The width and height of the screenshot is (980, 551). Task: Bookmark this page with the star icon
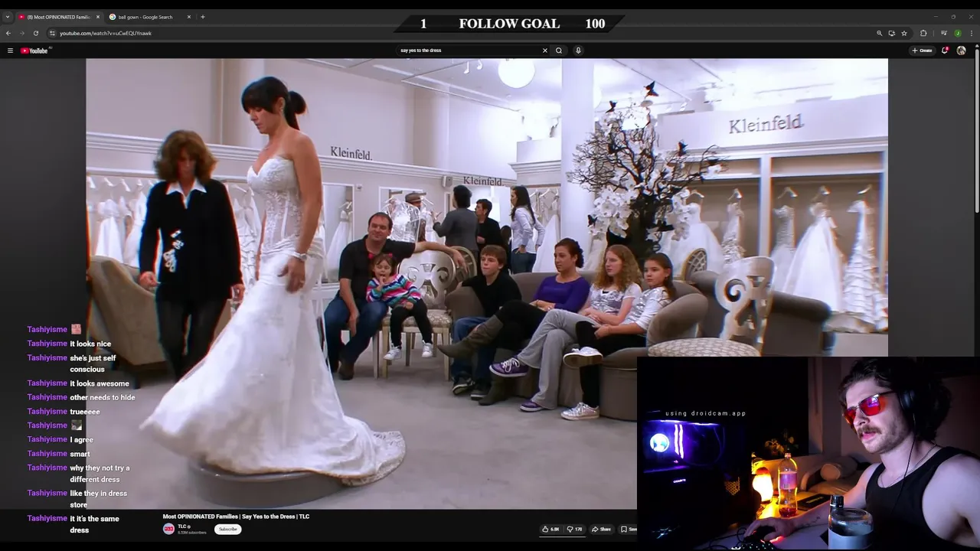(904, 33)
